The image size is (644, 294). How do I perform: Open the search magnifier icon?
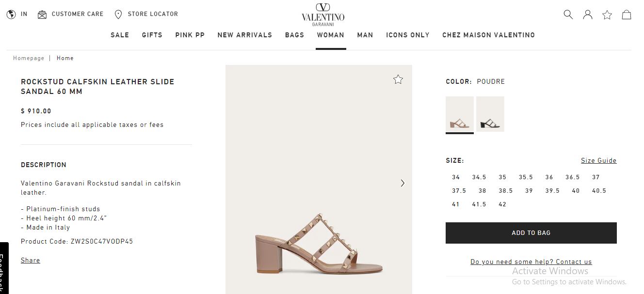click(x=568, y=15)
